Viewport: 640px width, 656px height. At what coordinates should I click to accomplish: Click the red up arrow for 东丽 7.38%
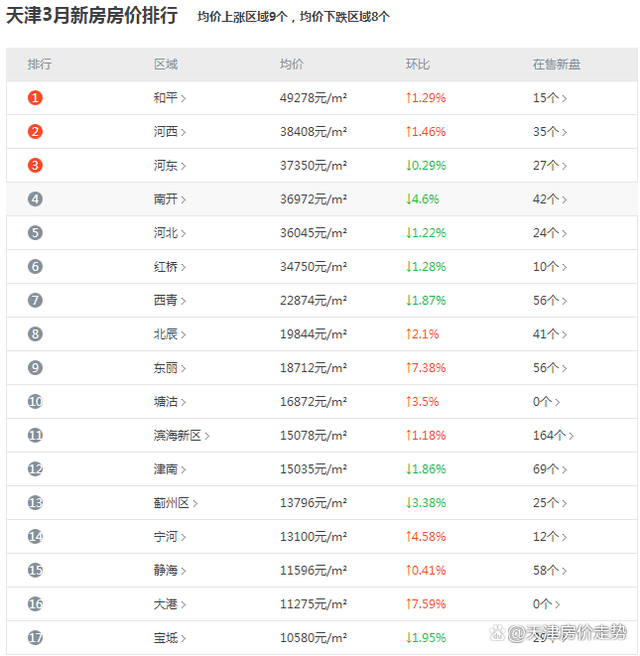[408, 368]
